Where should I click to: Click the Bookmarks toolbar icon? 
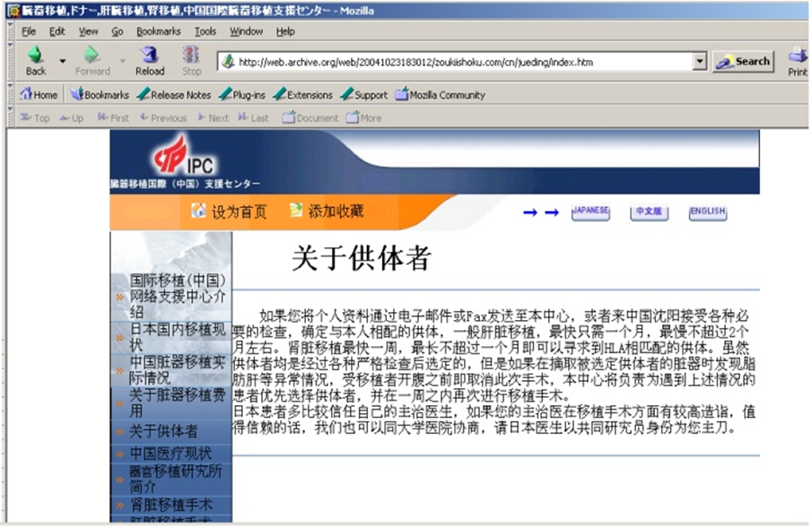point(77,95)
